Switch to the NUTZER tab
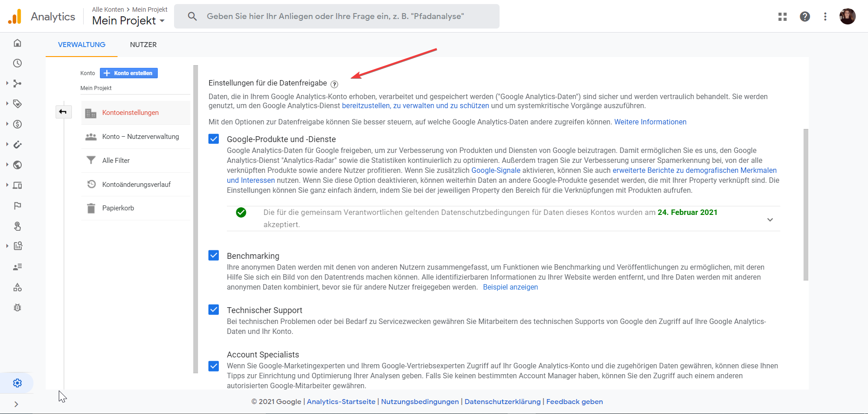 click(x=143, y=45)
